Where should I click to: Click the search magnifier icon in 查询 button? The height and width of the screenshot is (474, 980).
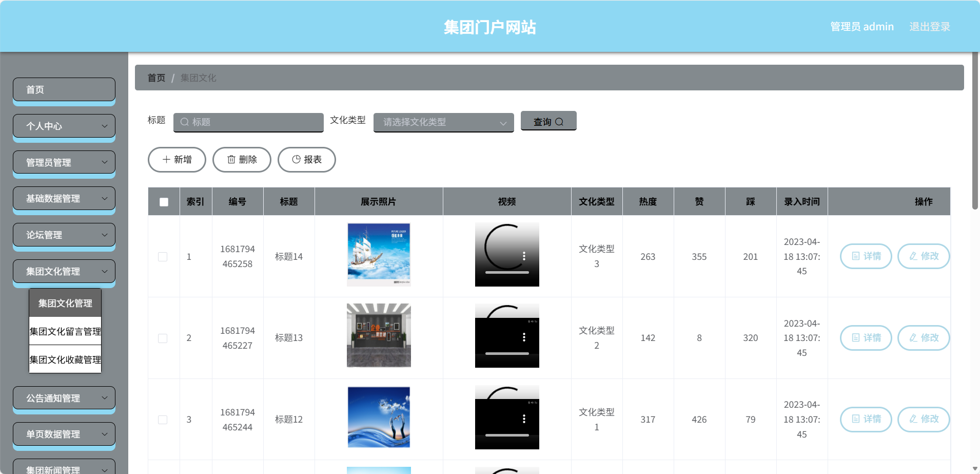click(x=559, y=122)
